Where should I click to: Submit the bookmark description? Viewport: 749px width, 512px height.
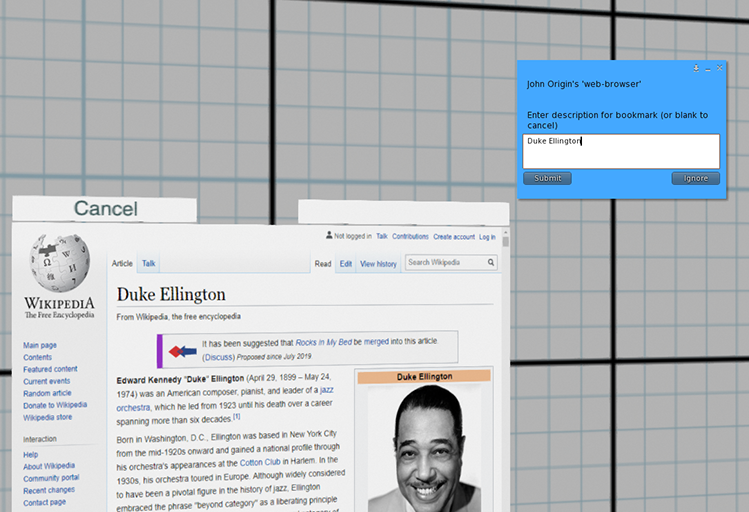click(x=547, y=178)
